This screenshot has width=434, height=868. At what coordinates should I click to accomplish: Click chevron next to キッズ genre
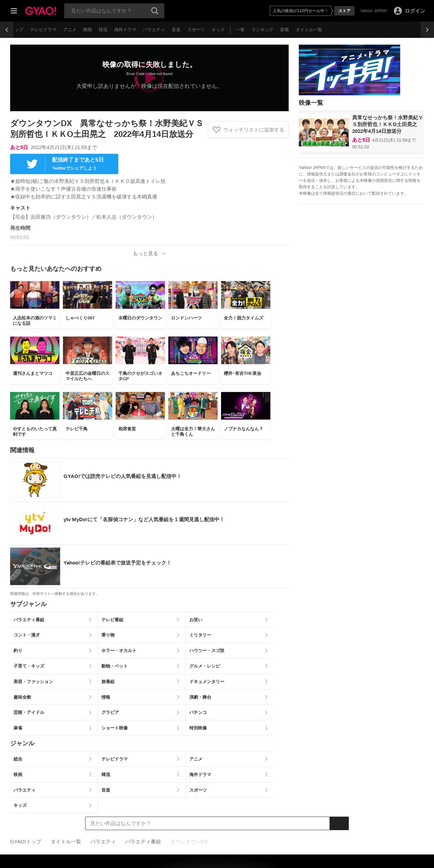pyautogui.click(x=90, y=805)
